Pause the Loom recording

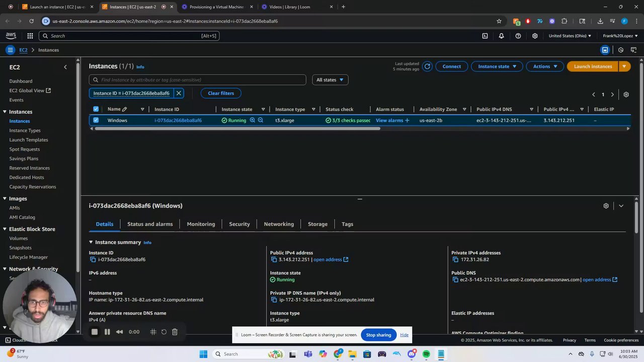pos(107,332)
